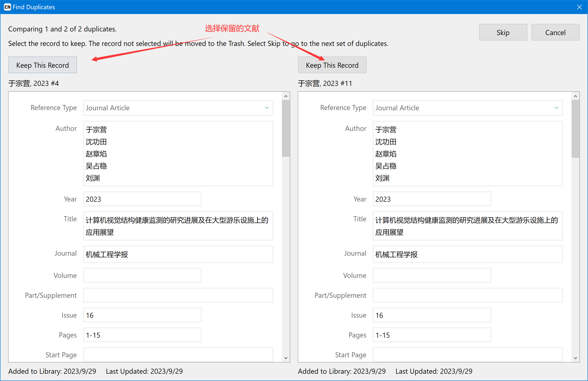Screen dimensions: 588x381
Task: Click the Skip button
Action: (x=503, y=32)
